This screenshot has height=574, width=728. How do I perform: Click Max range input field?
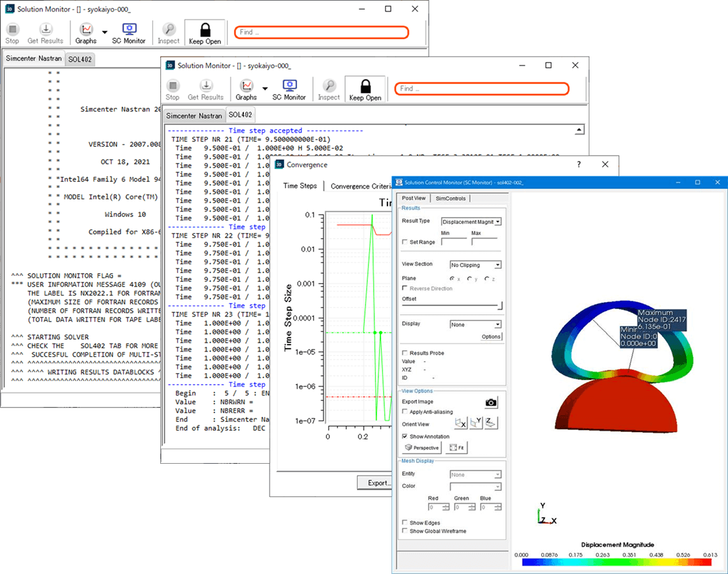[x=485, y=241]
